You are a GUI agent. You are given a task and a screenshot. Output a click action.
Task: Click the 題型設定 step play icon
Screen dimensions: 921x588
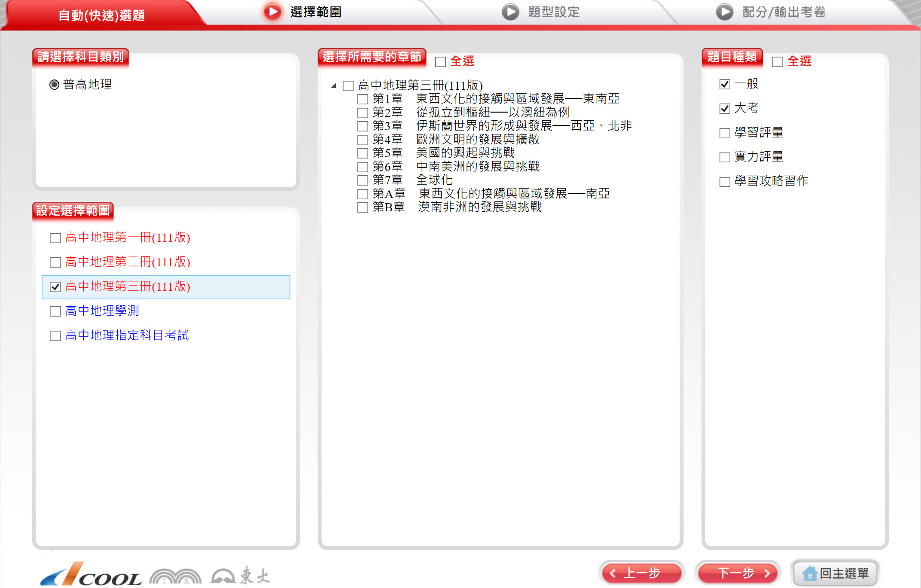pos(510,12)
